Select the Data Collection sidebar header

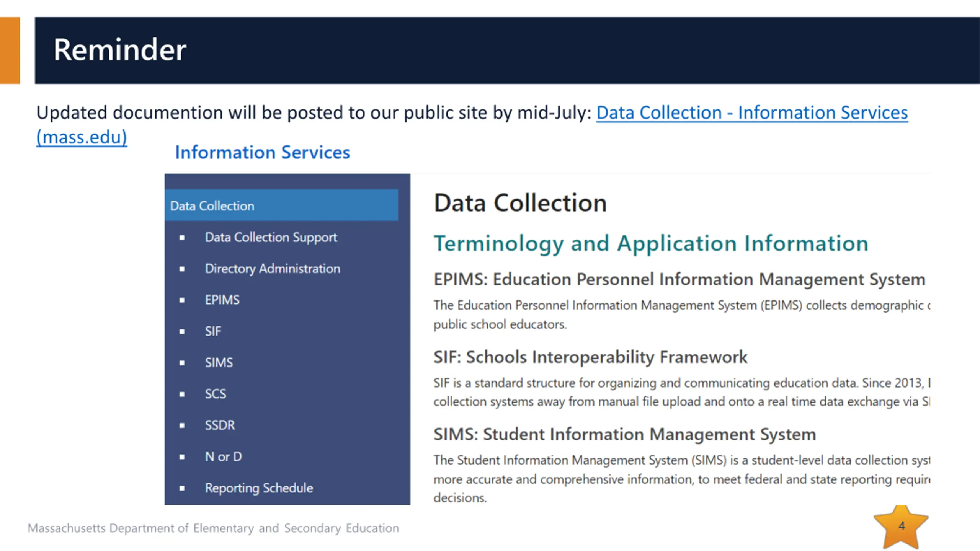pos(281,205)
